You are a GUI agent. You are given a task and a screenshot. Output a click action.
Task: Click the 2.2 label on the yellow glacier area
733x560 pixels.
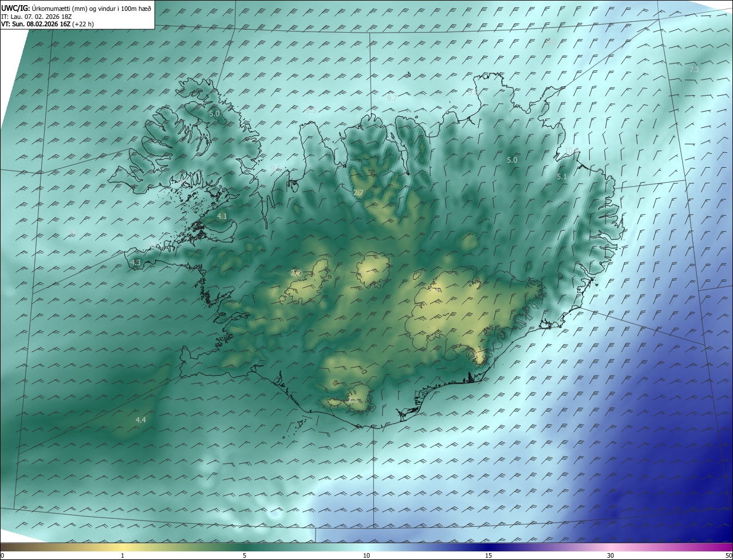[x=295, y=273]
